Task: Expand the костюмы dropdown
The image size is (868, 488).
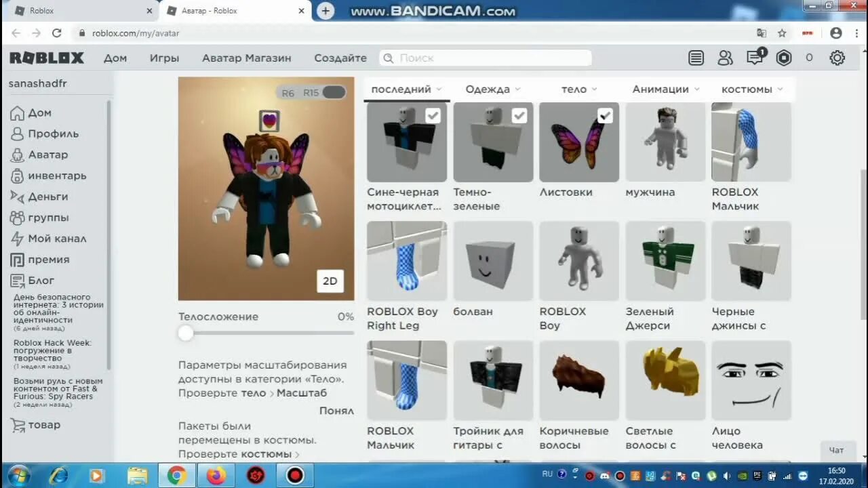Action: (x=752, y=89)
